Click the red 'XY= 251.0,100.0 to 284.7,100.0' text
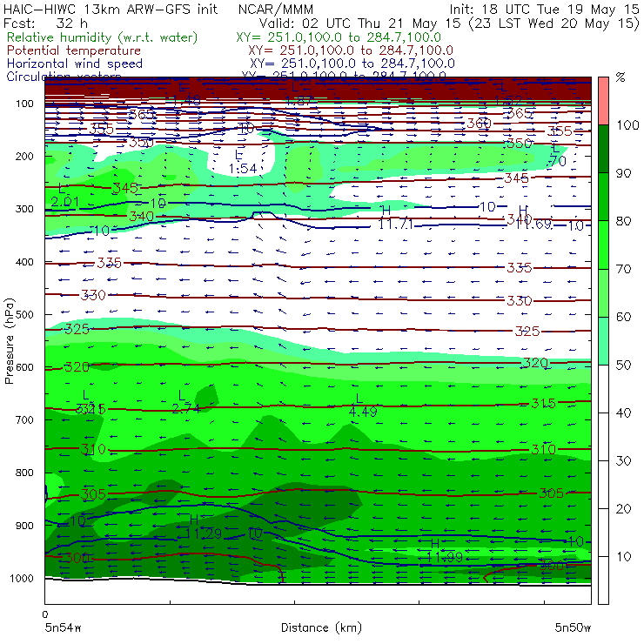 tap(351, 50)
